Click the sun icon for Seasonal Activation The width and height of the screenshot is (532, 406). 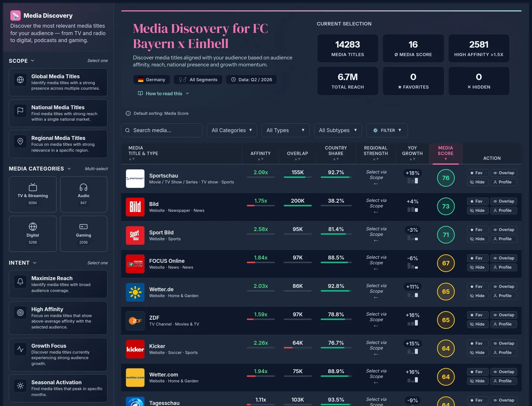click(x=20, y=386)
